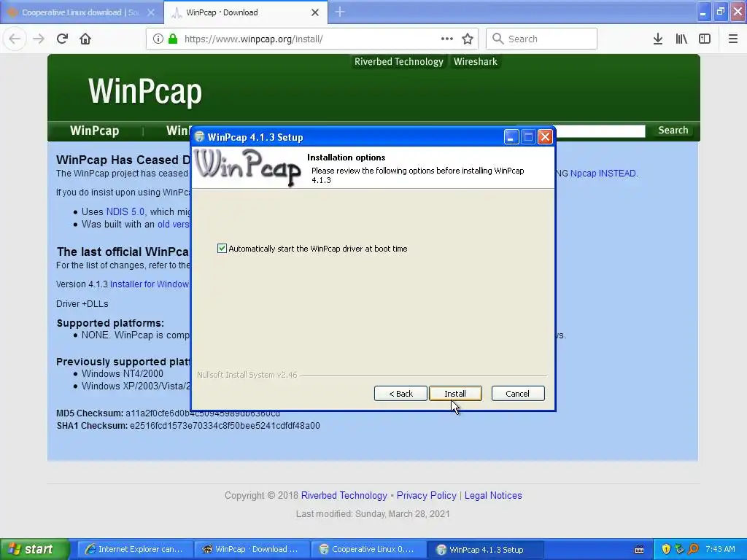Minimize the WinPcap 4.1.3 Setup dialog

click(x=511, y=137)
